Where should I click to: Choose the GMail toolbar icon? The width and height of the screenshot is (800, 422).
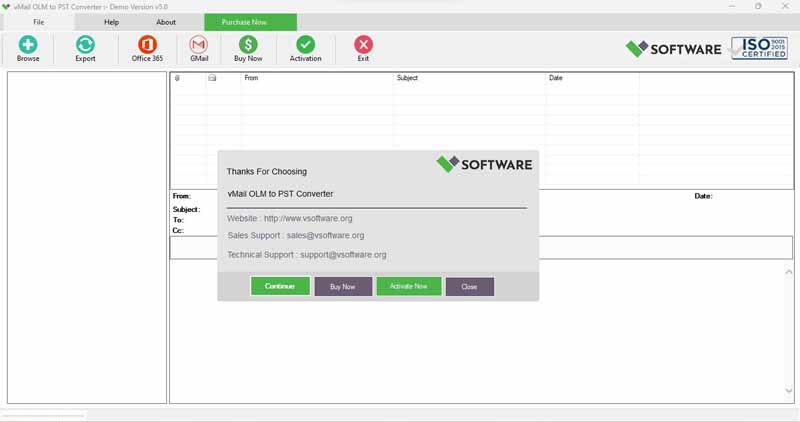coord(198,45)
